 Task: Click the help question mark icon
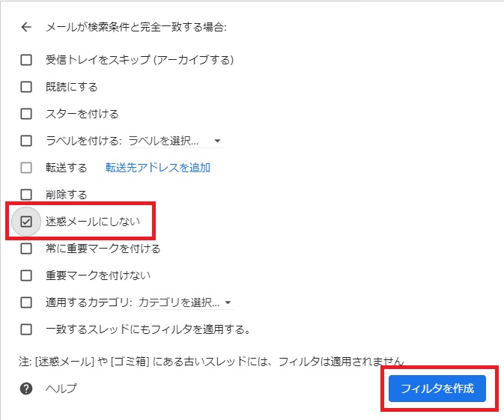[x=26, y=389]
